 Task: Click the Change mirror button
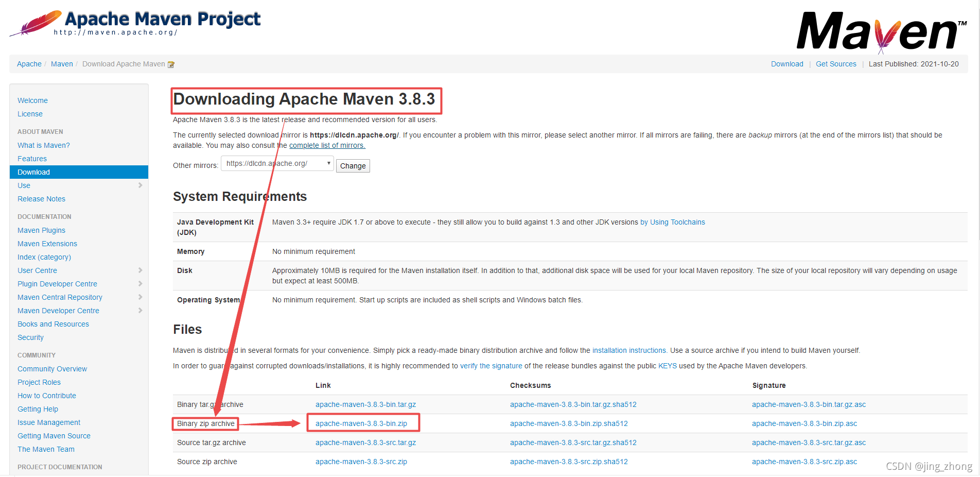point(353,166)
